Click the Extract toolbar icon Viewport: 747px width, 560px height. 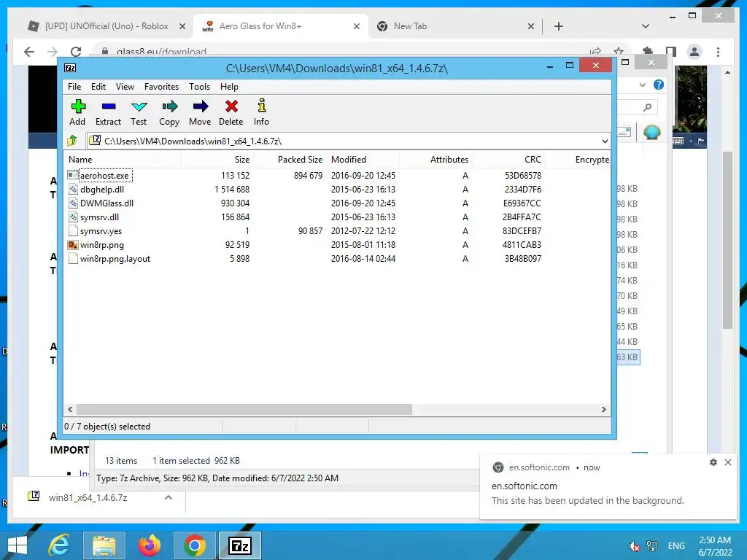click(108, 112)
